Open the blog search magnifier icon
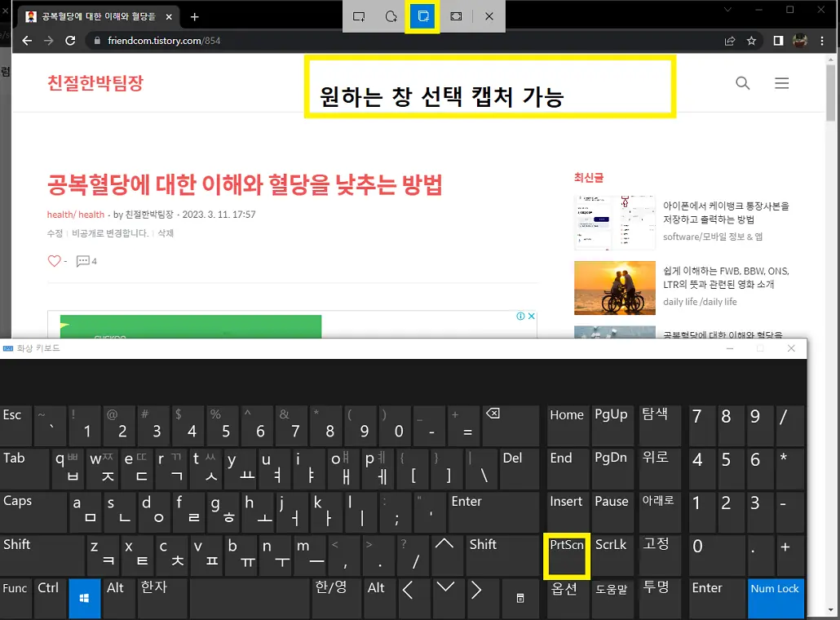 click(742, 82)
